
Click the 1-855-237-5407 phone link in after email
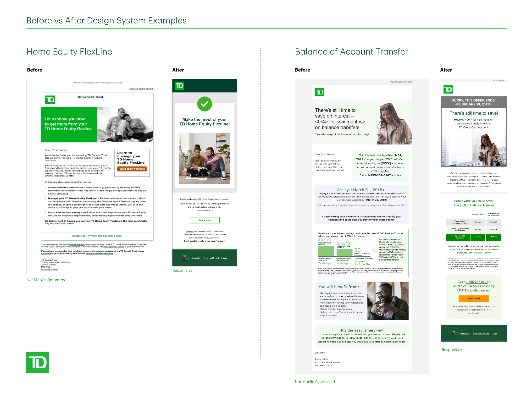pos(477,282)
